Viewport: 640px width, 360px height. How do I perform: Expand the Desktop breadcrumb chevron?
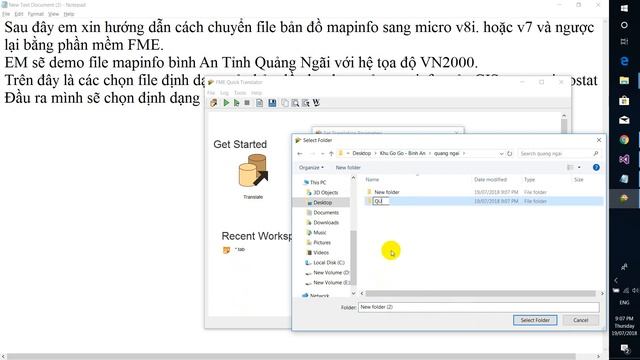(376, 153)
